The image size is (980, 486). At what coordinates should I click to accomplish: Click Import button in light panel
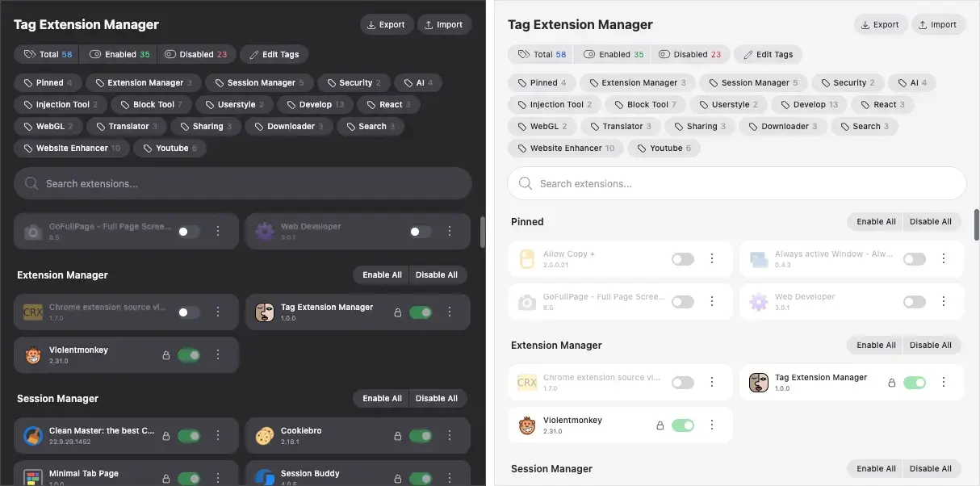coord(939,24)
